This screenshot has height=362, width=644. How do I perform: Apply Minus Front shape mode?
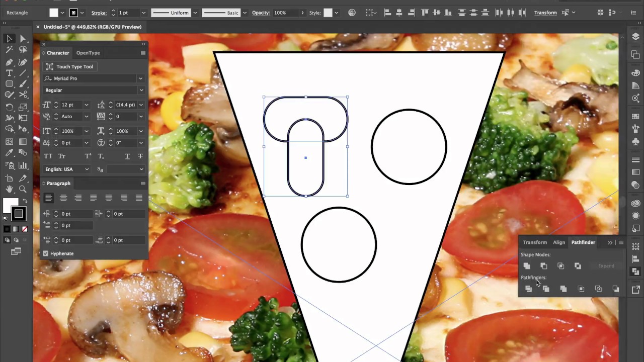(x=544, y=266)
